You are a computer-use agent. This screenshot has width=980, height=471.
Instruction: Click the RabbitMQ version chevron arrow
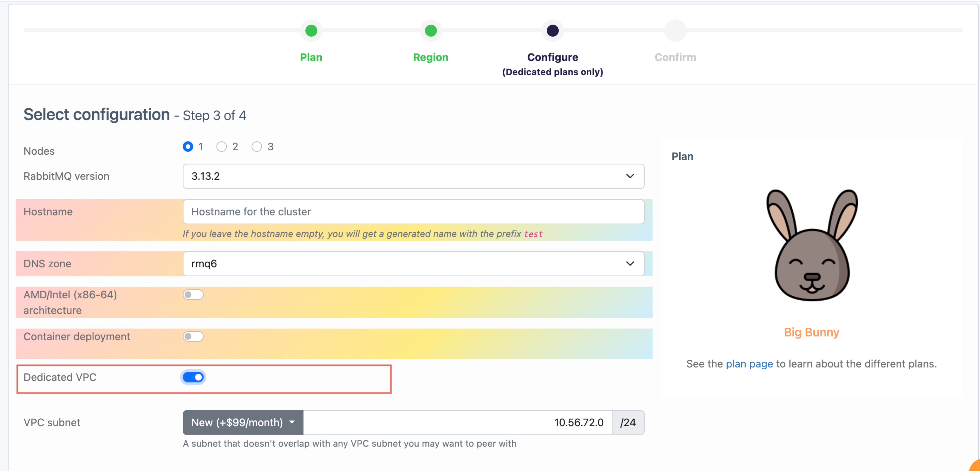(x=630, y=176)
